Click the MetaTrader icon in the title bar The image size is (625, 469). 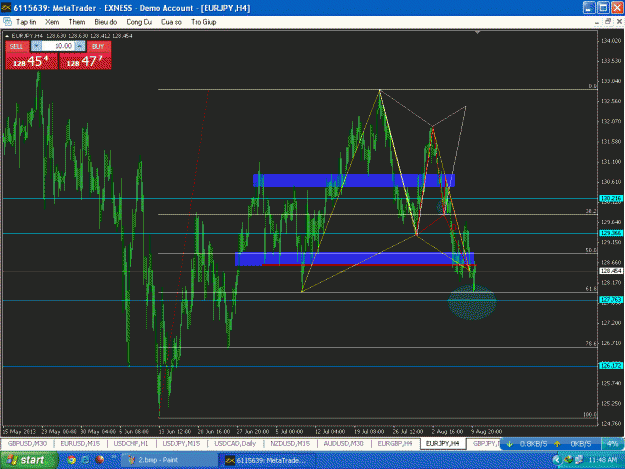coord(6,8)
